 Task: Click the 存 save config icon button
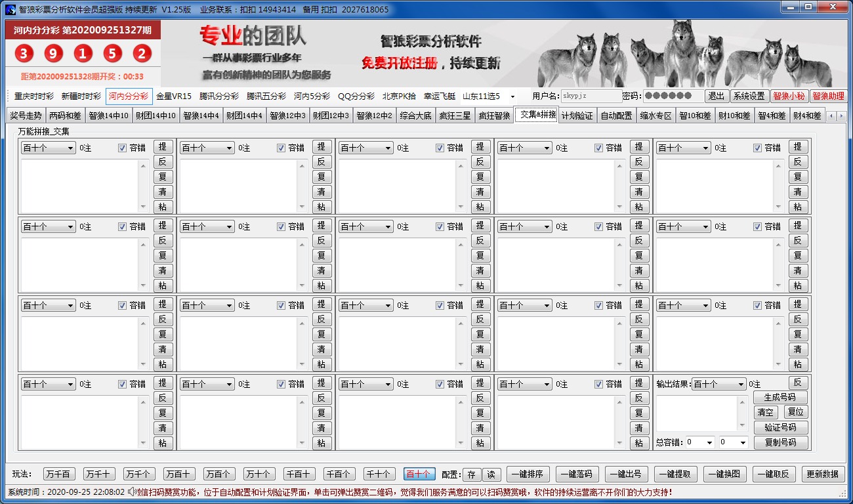[x=472, y=474]
